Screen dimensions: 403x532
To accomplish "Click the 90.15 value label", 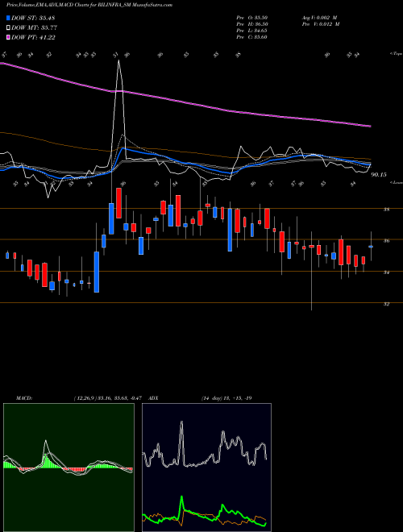I will [379, 175].
